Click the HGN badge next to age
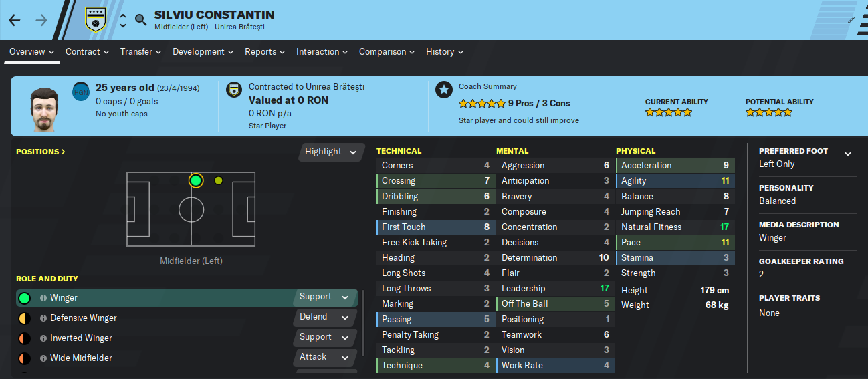Screen dimensions: 868x379 coord(81,92)
